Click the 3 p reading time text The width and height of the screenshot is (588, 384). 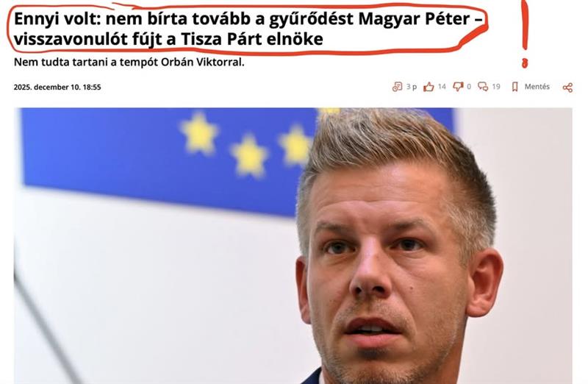coord(412,87)
